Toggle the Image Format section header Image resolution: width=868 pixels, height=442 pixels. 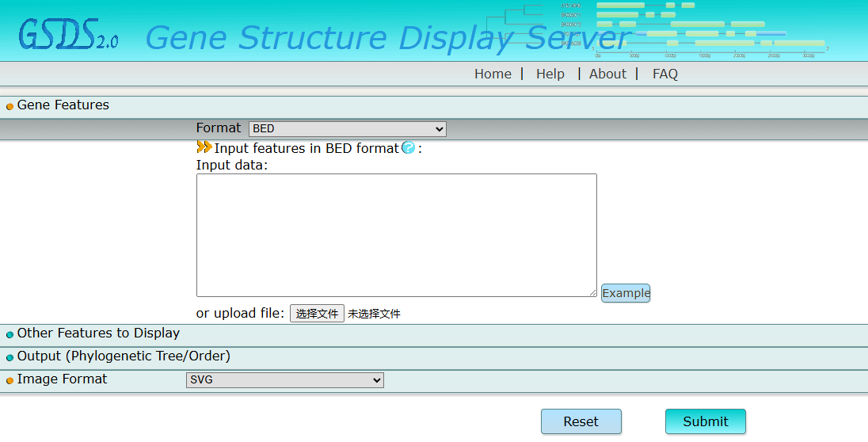pyautogui.click(x=62, y=379)
